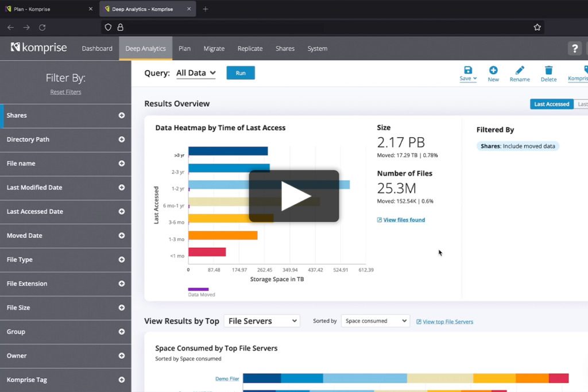This screenshot has height=392, width=588.
Task: Open help via the question mark icon
Action: (574, 48)
